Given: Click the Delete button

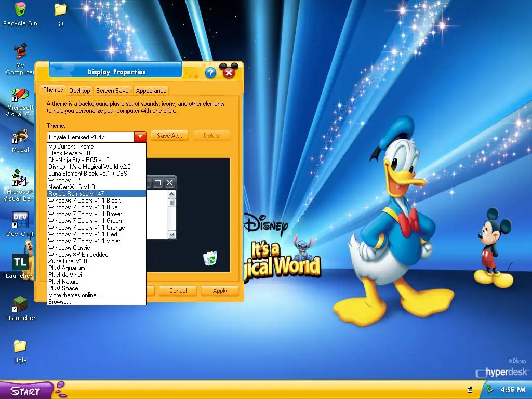Looking at the screenshot, I should (x=212, y=136).
